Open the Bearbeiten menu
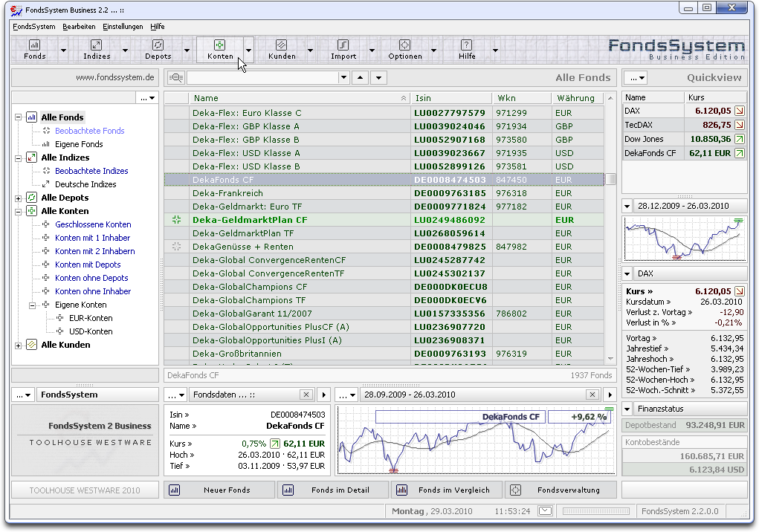Image resolution: width=759 pixels, height=532 pixels. pos(79,27)
